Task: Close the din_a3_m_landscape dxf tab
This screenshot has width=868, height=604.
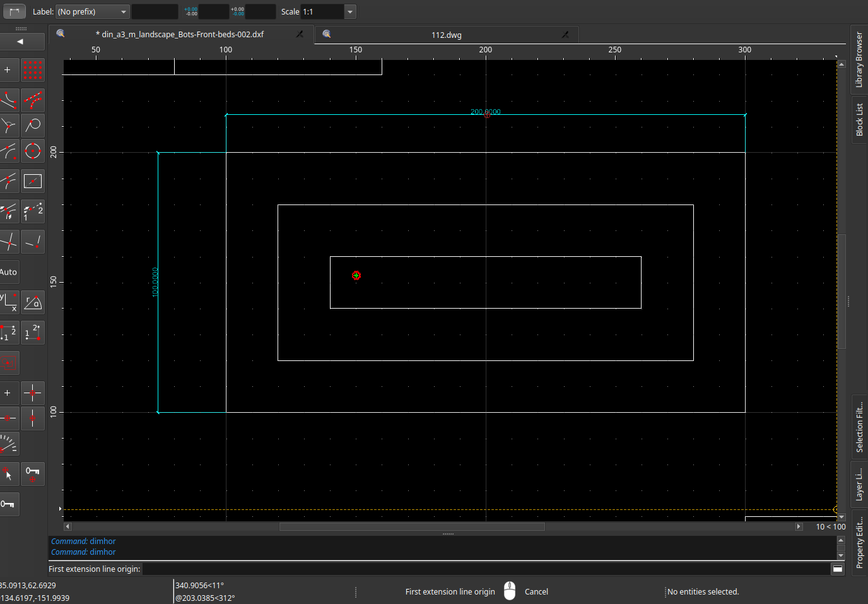Action: 300,34
